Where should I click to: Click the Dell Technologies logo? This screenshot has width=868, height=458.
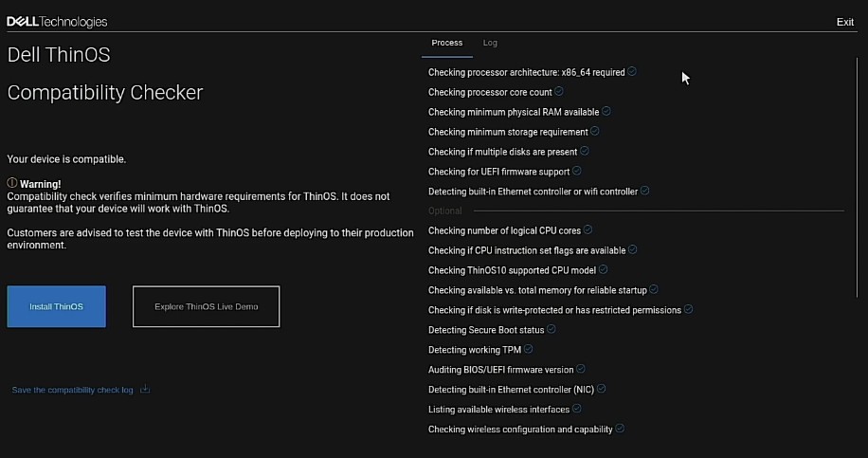(x=57, y=22)
